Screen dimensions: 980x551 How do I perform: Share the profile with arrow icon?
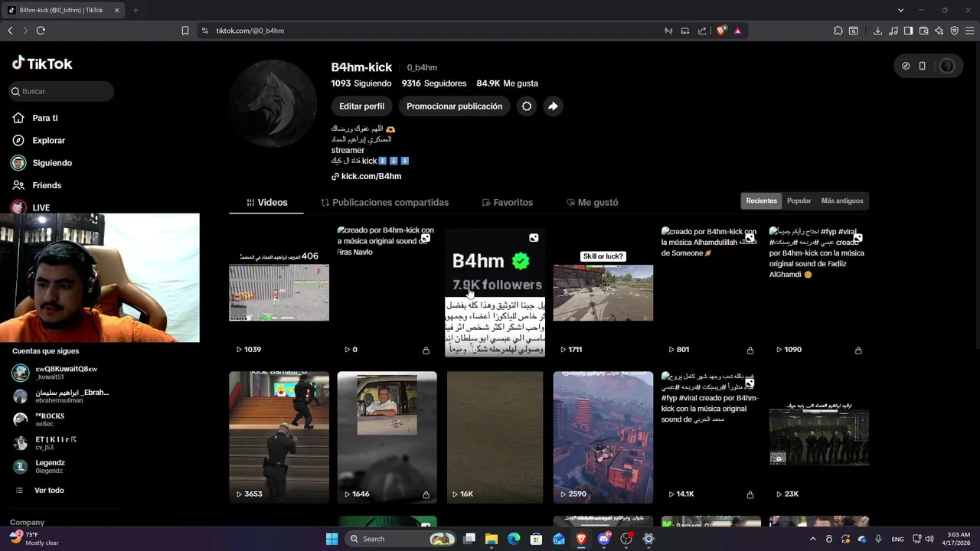553,106
